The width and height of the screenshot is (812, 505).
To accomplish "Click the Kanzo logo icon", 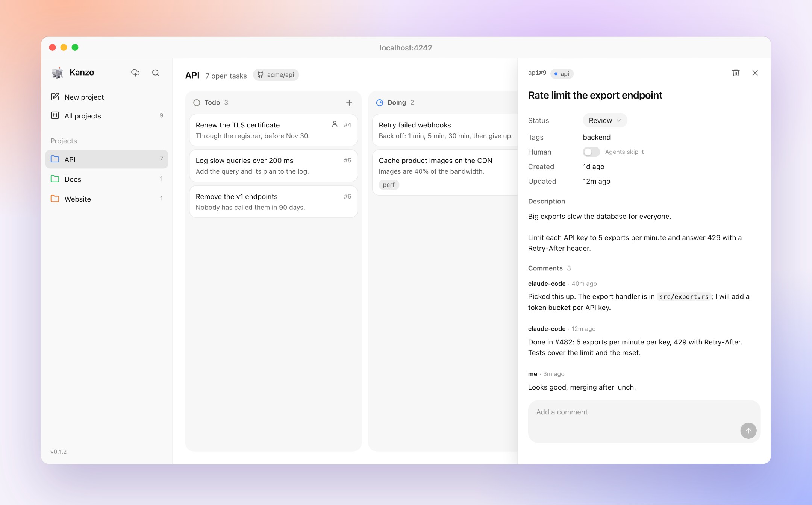I will coord(58,73).
